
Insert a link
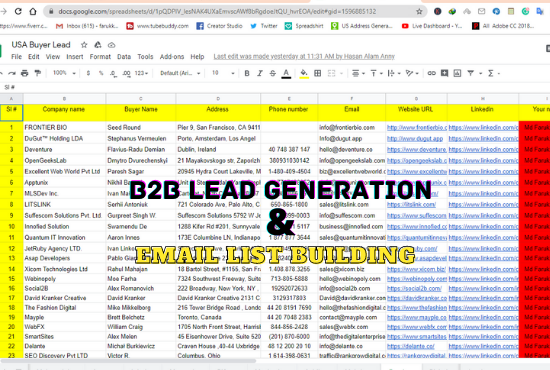[431, 73]
